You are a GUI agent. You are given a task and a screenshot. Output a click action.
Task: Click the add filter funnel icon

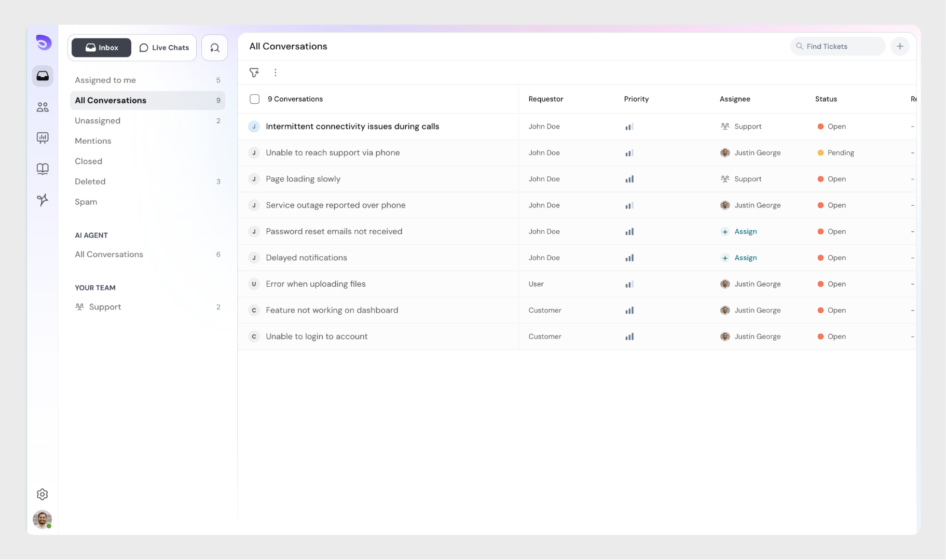tap(254, 73)
